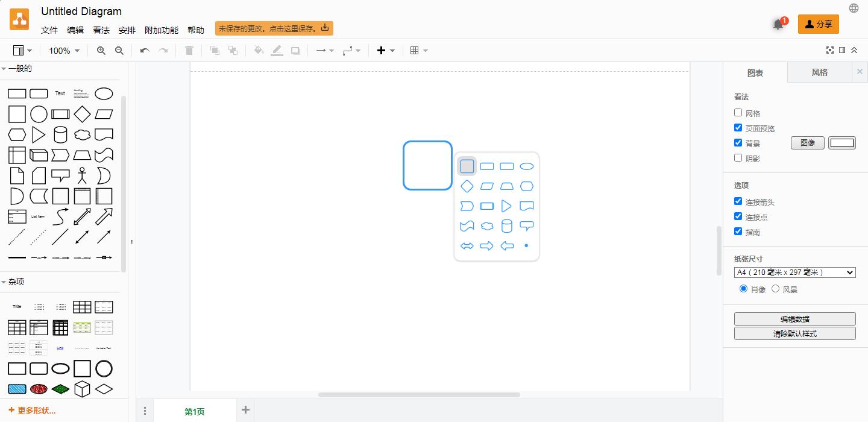This screenshot has width=868, height=422.
Task: Disable the 页面预览 checkbox
Action: pyautogui.click(x=738, y=128)
